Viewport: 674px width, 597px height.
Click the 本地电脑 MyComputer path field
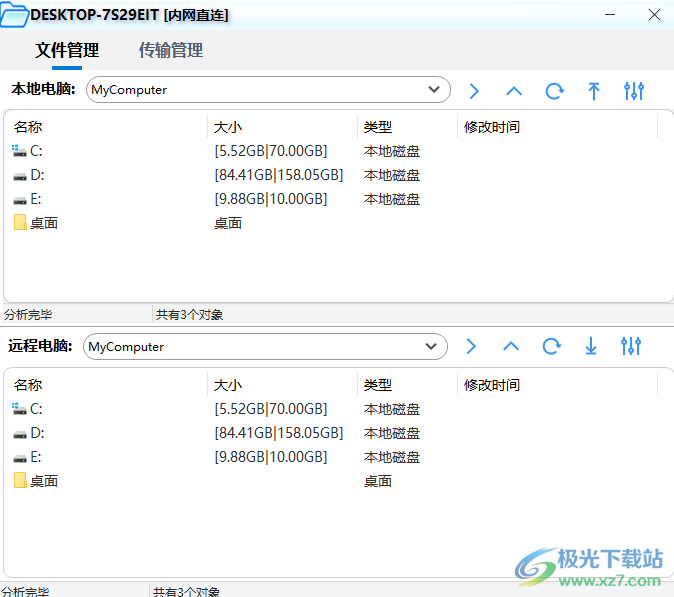268,89
